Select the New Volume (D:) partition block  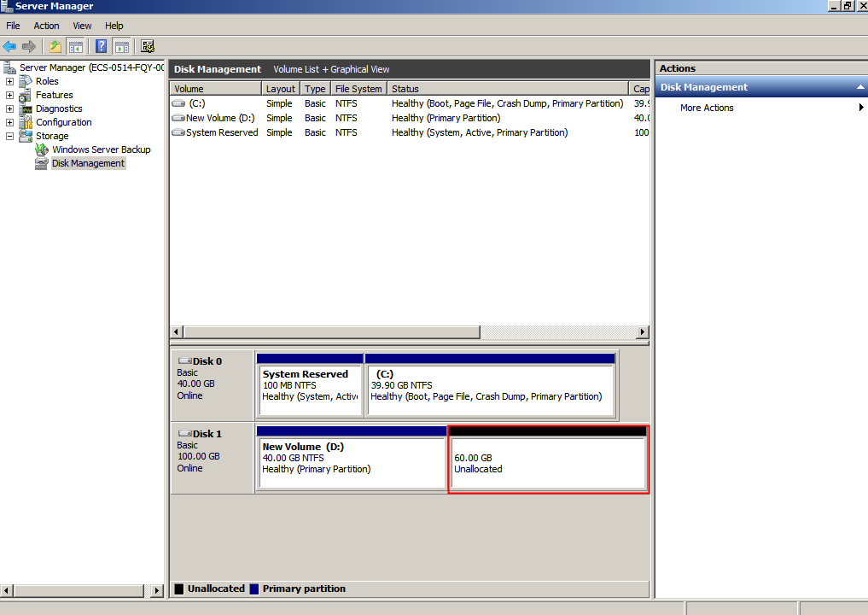pyautogui.click(x=351, y=458)
